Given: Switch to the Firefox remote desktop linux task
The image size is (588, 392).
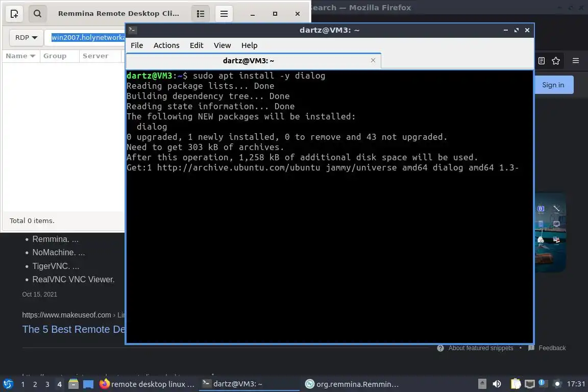Looking at the screenshot, I should pyautogui.click(x=147, y=384).
